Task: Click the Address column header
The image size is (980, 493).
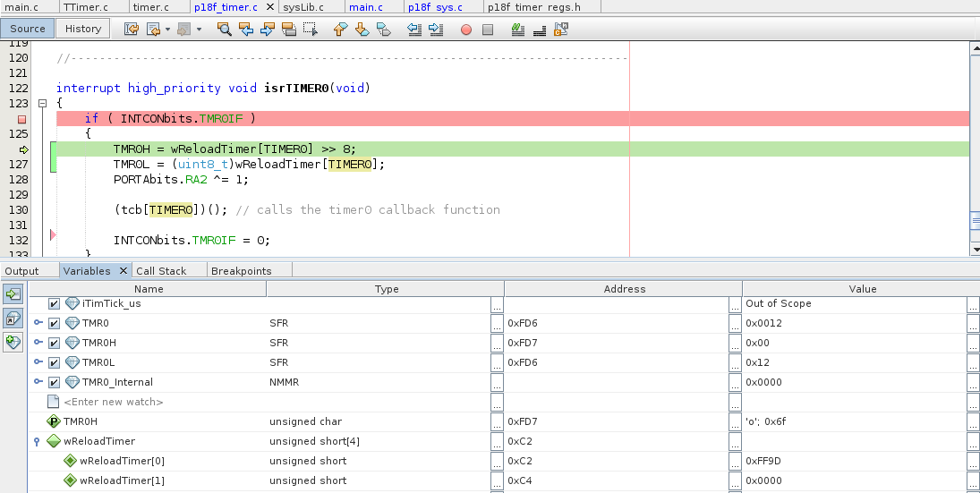Action: pos(624,289)
